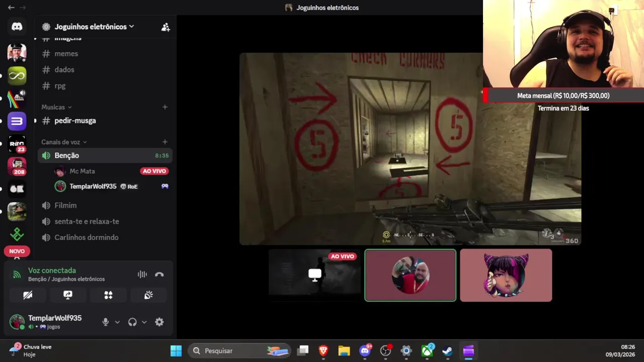Go forward with the arrow
644x362 pixels.
(x=23, y=8)
